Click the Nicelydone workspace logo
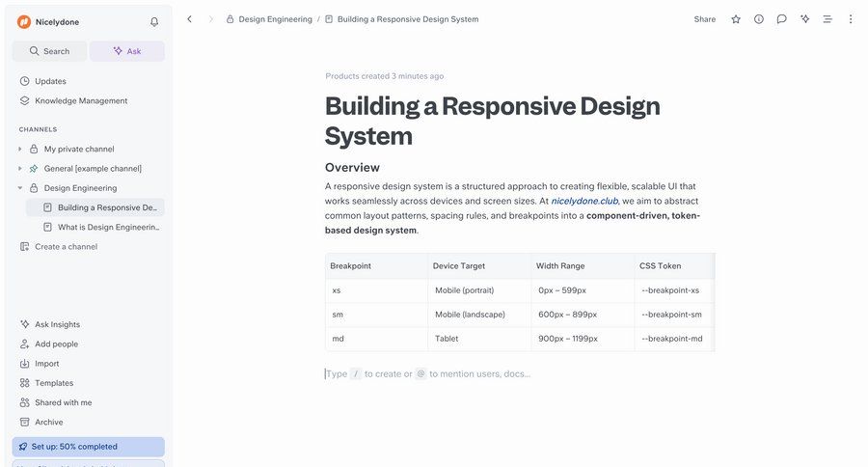The image size is (868, 467). coord(24,21)
